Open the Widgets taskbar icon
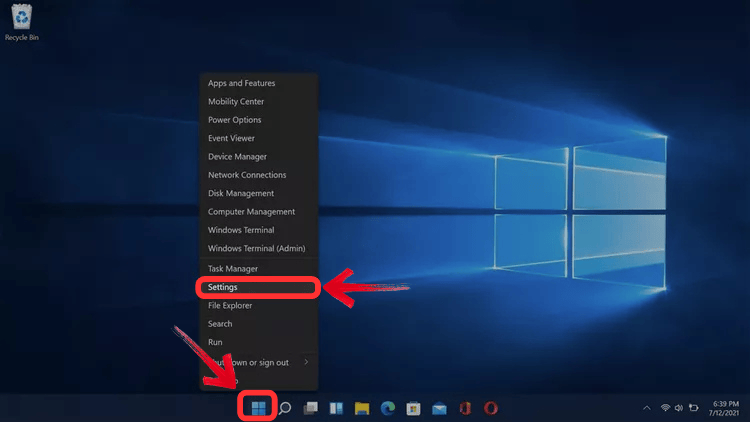 336,408
